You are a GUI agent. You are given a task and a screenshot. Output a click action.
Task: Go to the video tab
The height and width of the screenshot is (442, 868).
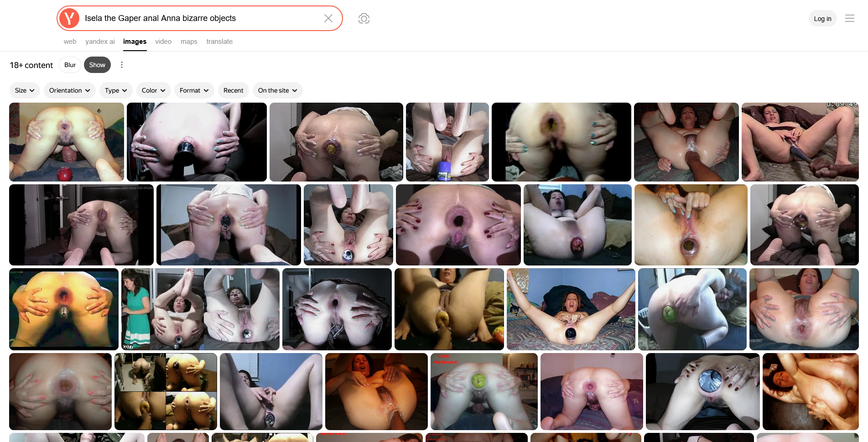[163, 42]
